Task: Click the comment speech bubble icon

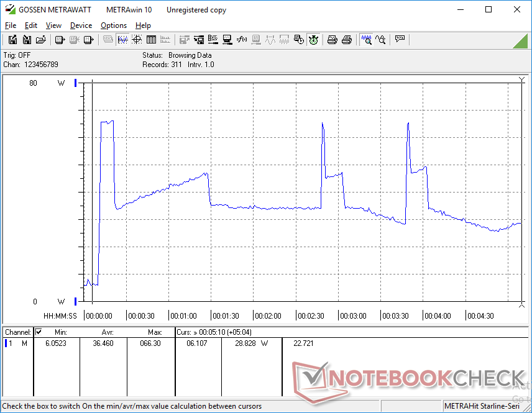Action: click(x=400, y=39)
